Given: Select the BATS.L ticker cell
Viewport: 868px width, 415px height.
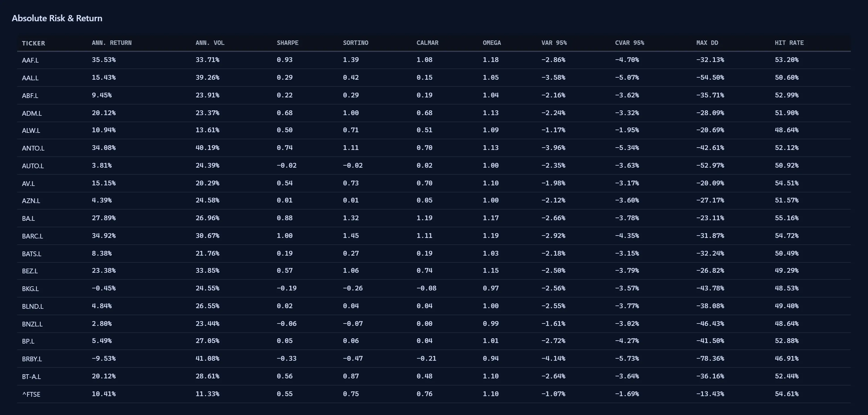Looking at the screenshot, I should pyautogui.click(x=32, y=254).
